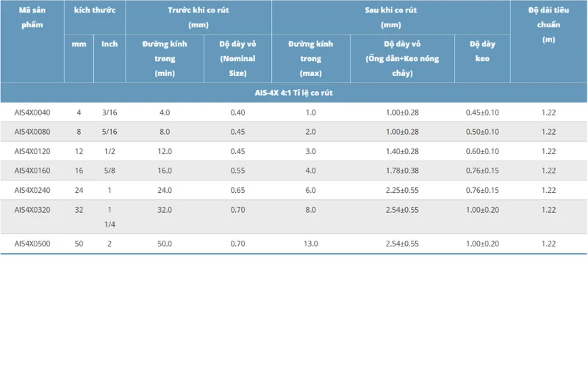Click the 1.78±0.38 thickness value
Image resolution: width=588 pixels, height=368 pixels.
[402, 171]
